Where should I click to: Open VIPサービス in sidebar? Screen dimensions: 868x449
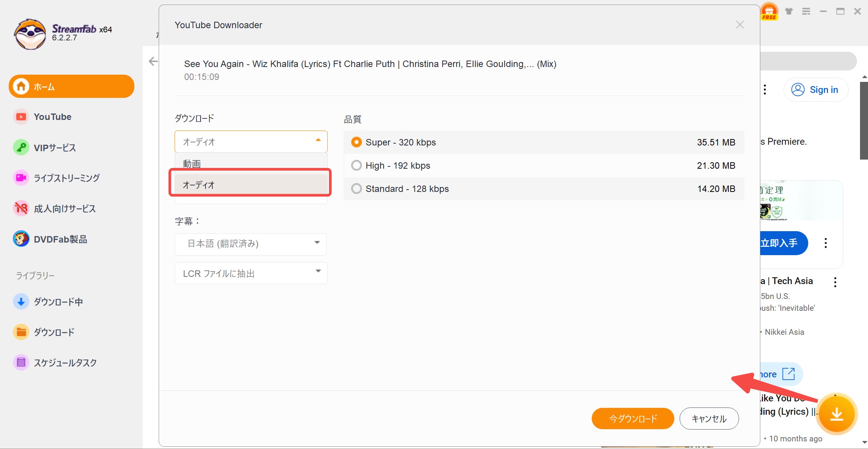[55, 147]
